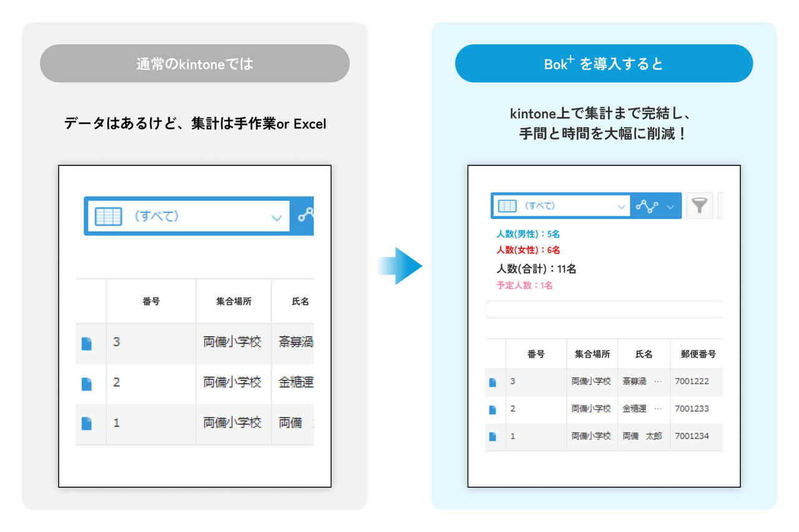The image size is (799, 532).
Task: Click the blue arrow between the two panels
Action: click(x=400, y=266)
